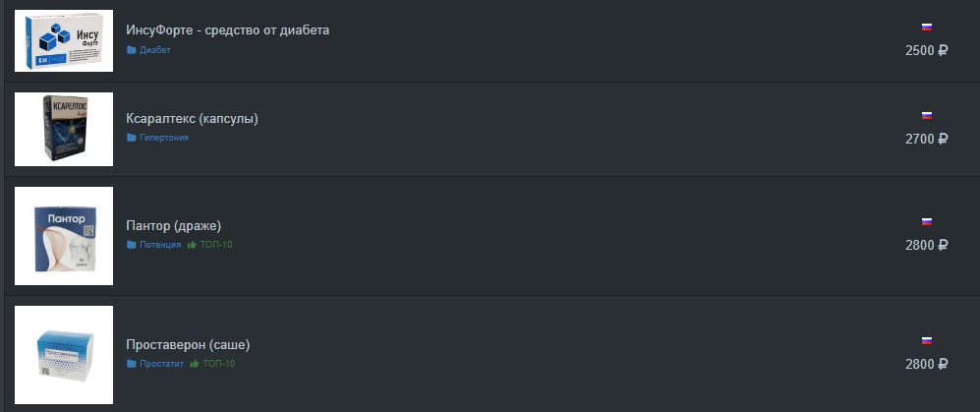The height and width of the screenshot is (412, 980).
Task: Select the Простатит category link
Action: click(x=162, y=364)
